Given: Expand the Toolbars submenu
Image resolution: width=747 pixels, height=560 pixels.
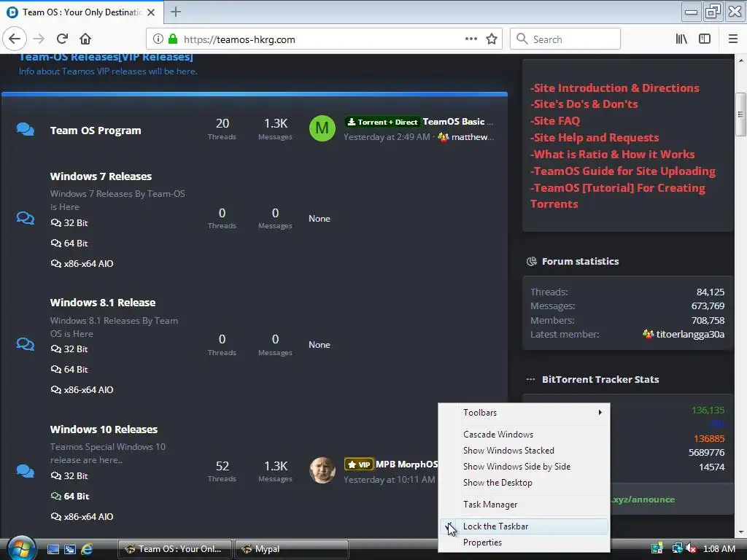Looking at the screenshot, I should click(x=524, y=413).
